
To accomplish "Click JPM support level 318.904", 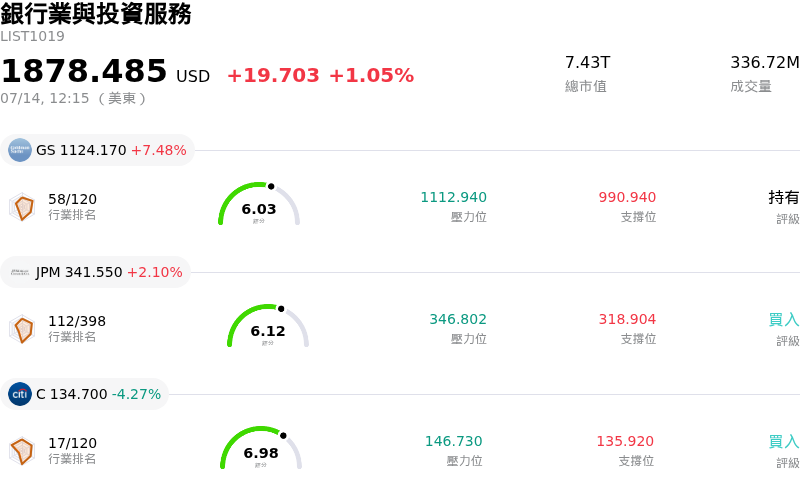I will pos(627,319).
